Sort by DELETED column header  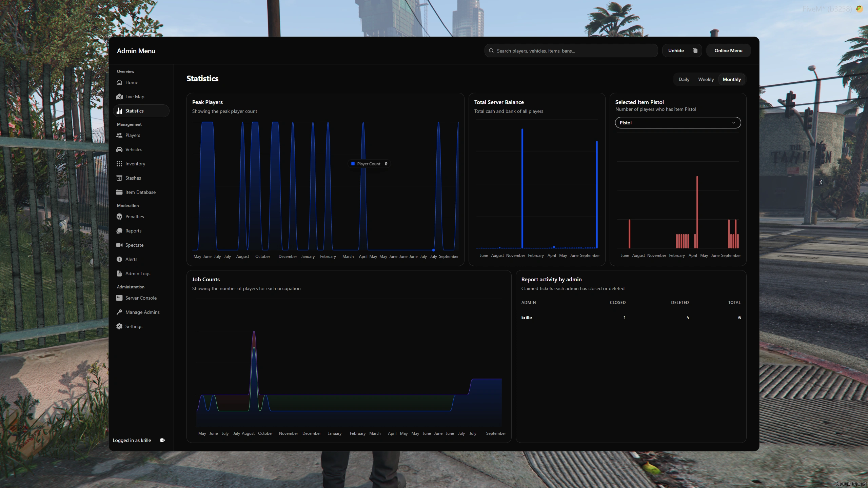(680, 302)
